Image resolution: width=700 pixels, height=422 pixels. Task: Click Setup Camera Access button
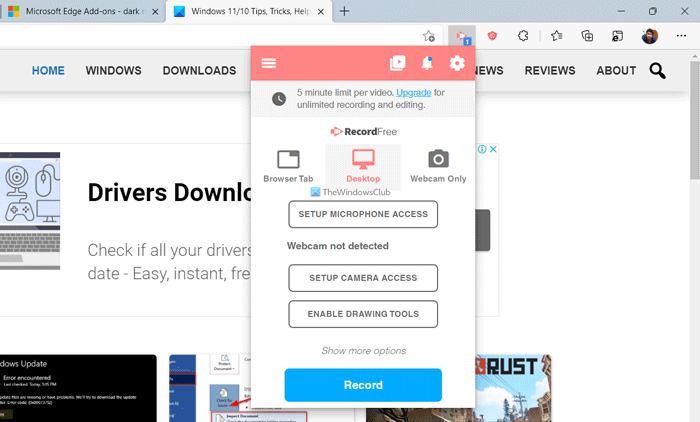363,278
